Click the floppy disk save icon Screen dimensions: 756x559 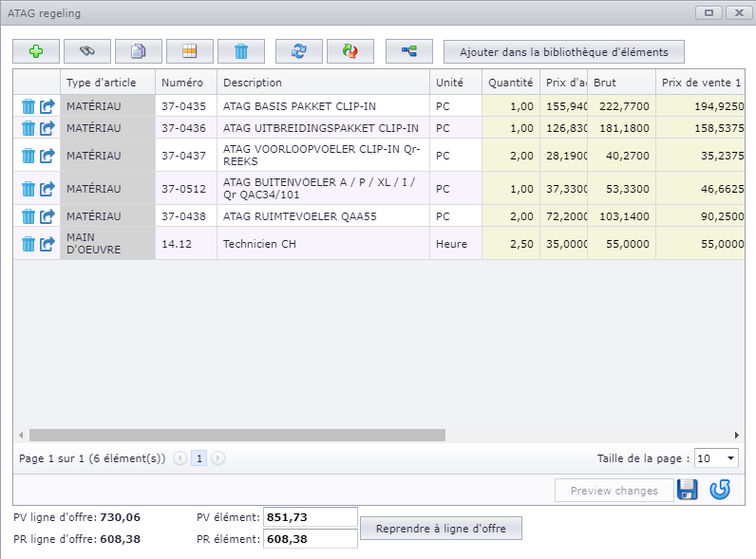(x=688, y=490)
